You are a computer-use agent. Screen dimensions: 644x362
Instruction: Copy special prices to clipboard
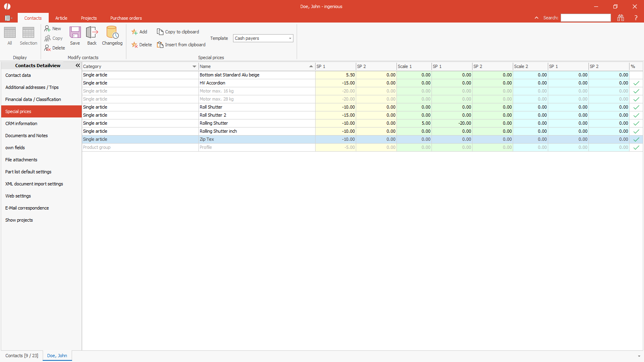pyautogui.click(x=178, y=32)
